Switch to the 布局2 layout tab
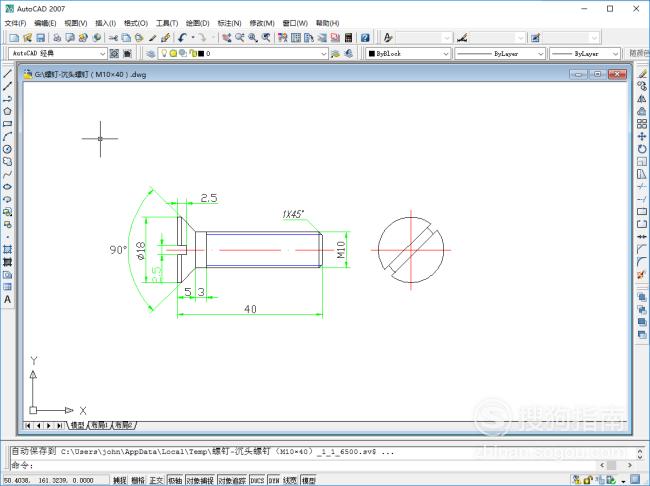The height and width of the screenshot is (486, 650). click(124, 425)
